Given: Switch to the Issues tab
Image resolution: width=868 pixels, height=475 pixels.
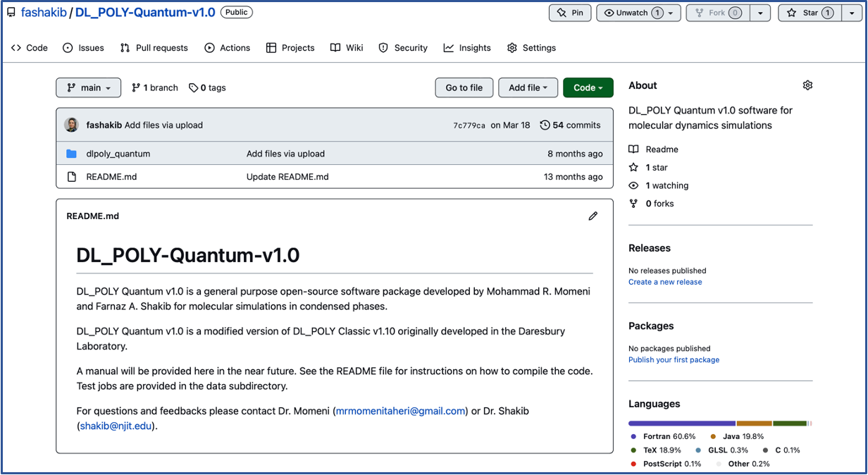Looking at the screenshot, I should coord(83,48).
